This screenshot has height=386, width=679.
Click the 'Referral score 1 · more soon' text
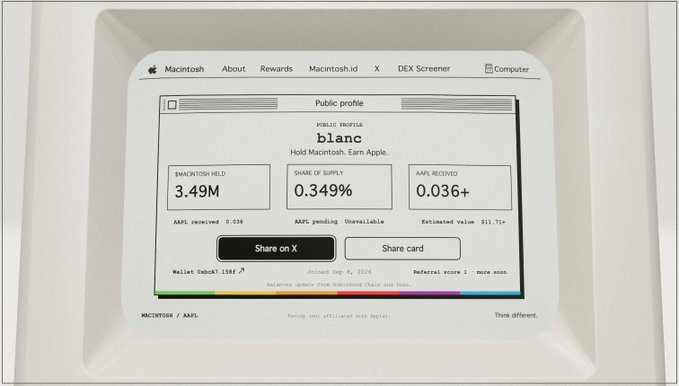pyautogui.click(x=460, y=272)
